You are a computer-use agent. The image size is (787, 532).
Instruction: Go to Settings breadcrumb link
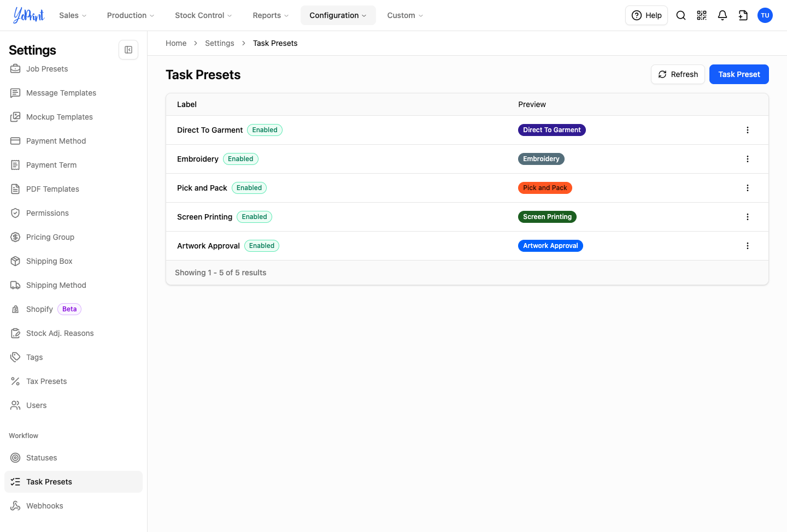(220, 43)
